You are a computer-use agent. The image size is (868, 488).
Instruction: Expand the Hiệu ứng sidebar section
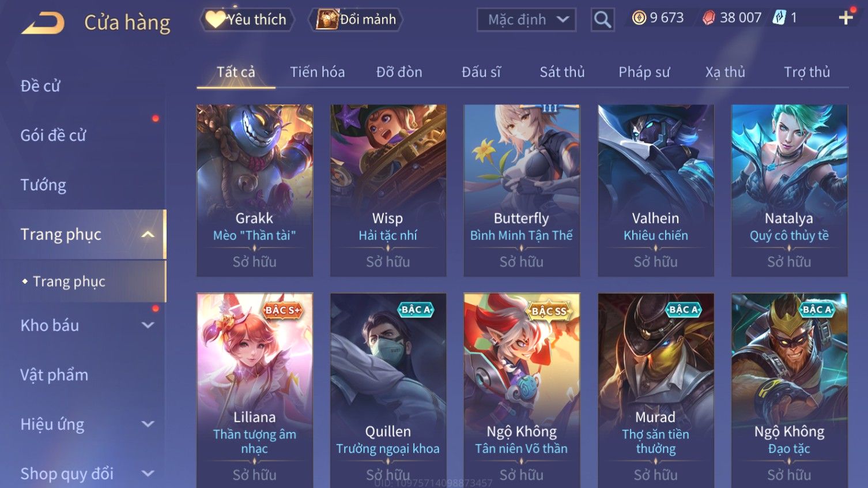[148, 424]
